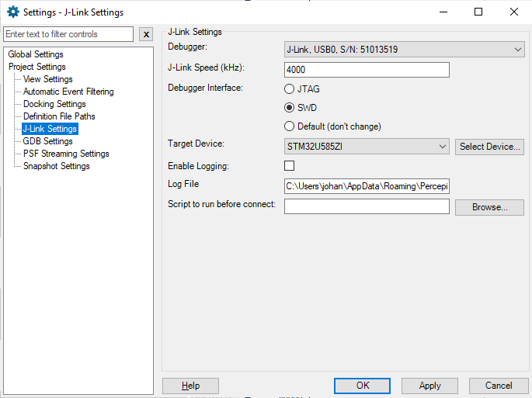Apply the J-Link settings
532x398 pixels.
pyautogui.click(x=429, y=386)
